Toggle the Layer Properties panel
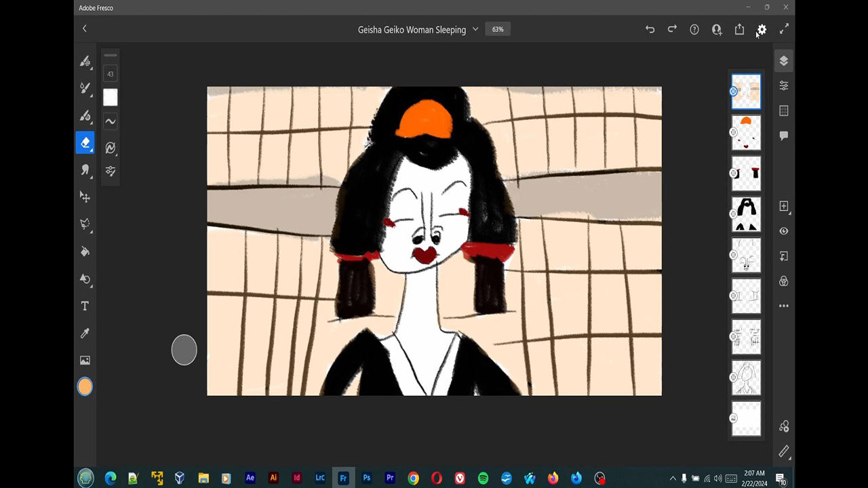 pyautogui.click(x=784, y=85)
